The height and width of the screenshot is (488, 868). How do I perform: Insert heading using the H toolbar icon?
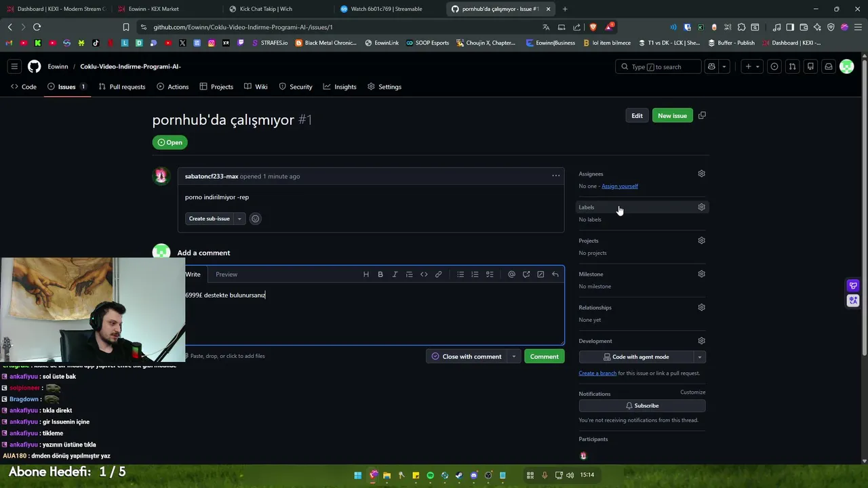(x=366, y=274)
